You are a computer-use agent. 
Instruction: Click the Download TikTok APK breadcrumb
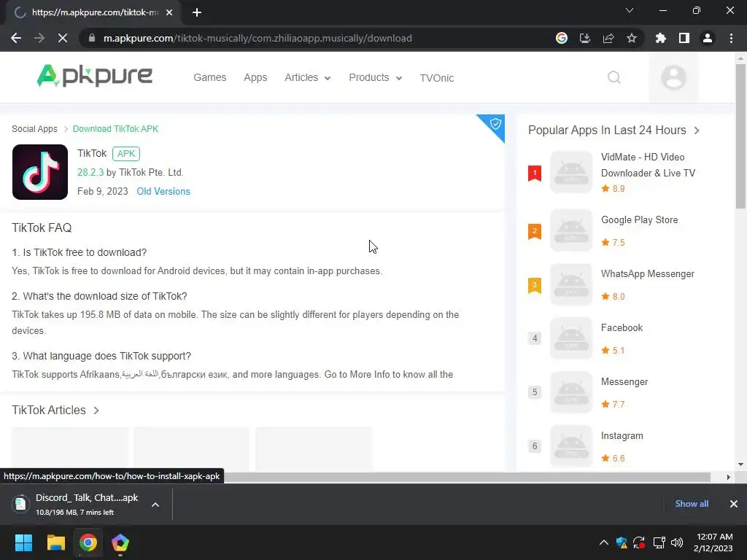[x=115, y=129]
